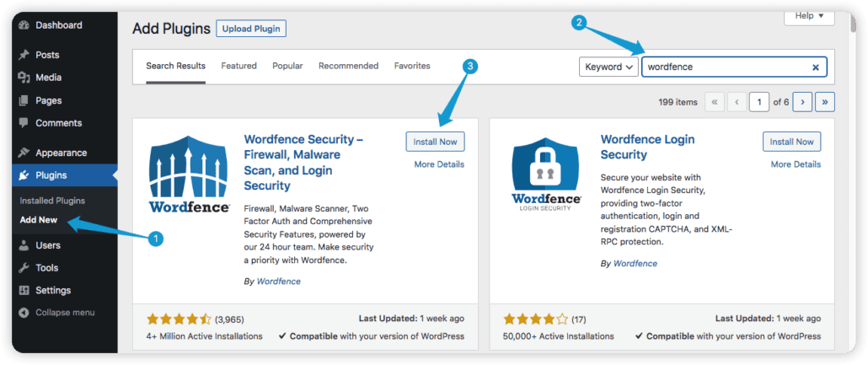This screenshot has height=365, width=868.
Task: Open the Pages menu label
Action: pyautogui.click(x=49, y=101)
